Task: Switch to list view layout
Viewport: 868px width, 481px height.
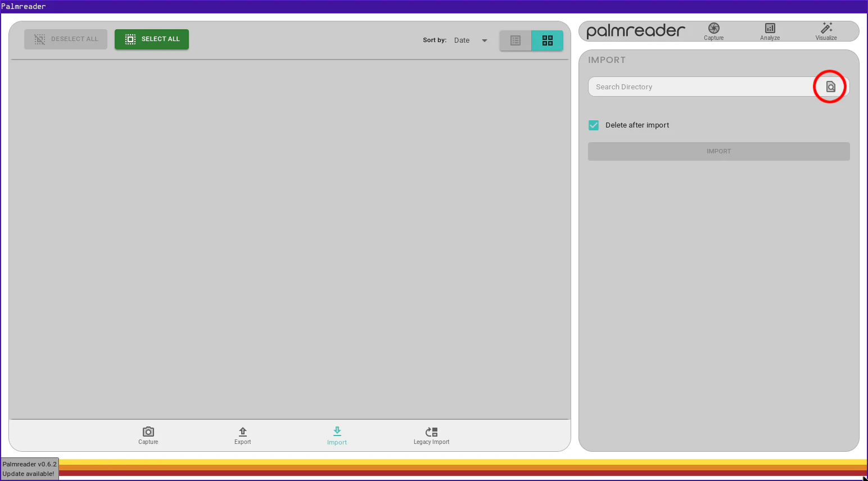Action: (x=516, y=40)
